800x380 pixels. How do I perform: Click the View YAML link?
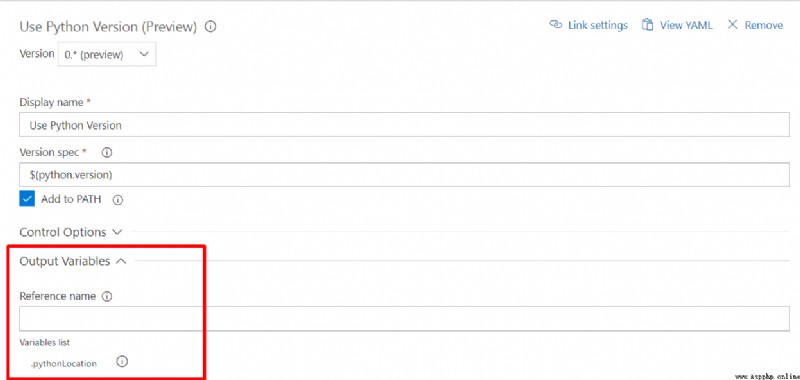677,25
